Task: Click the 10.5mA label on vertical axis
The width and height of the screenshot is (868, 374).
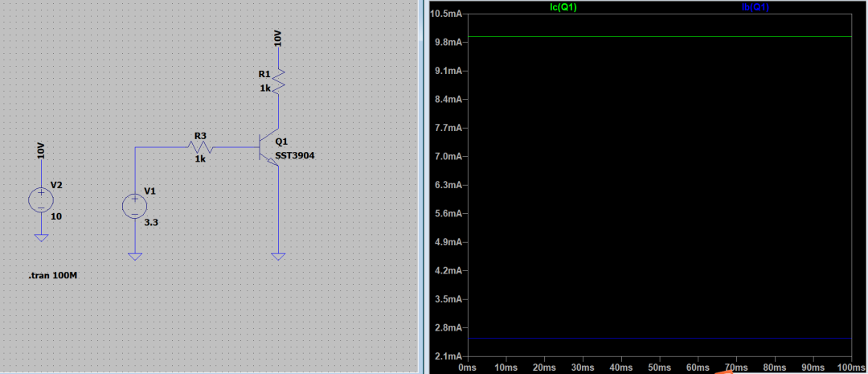Action: (445, 14)
